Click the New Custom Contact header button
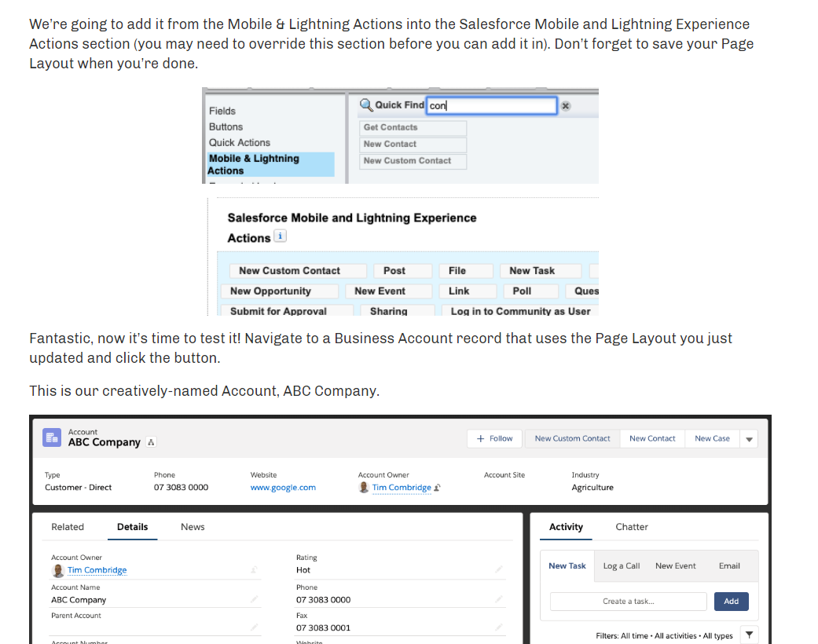 coord(572,438)
